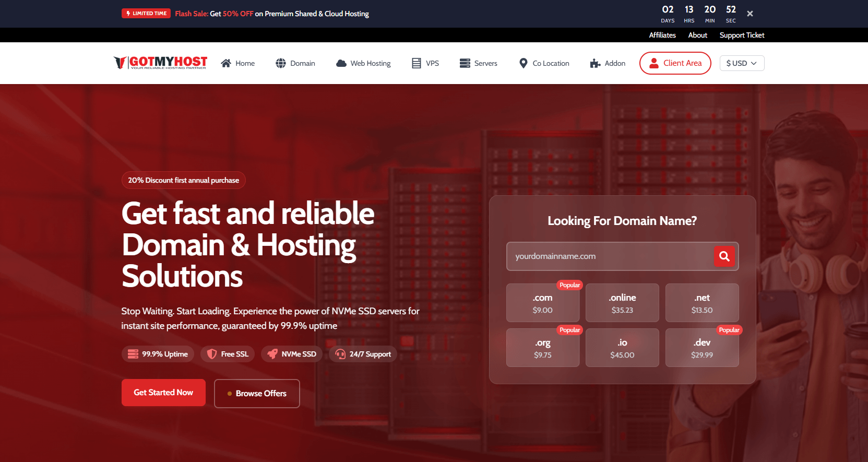Click the Looking For Domain Name? heading

pyautogui.click(x=622, y=221)
